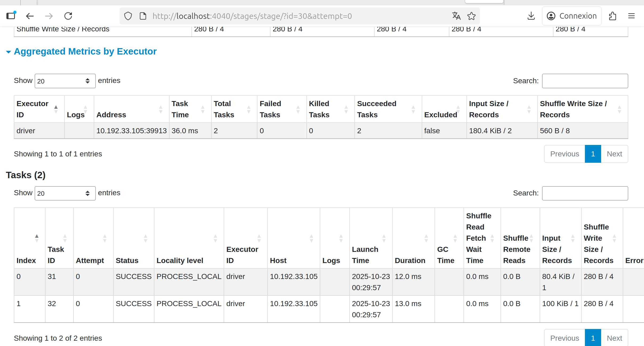The image size is (644, 346).
Task: Click the translate page icon
Action: (x=456, y=16)
